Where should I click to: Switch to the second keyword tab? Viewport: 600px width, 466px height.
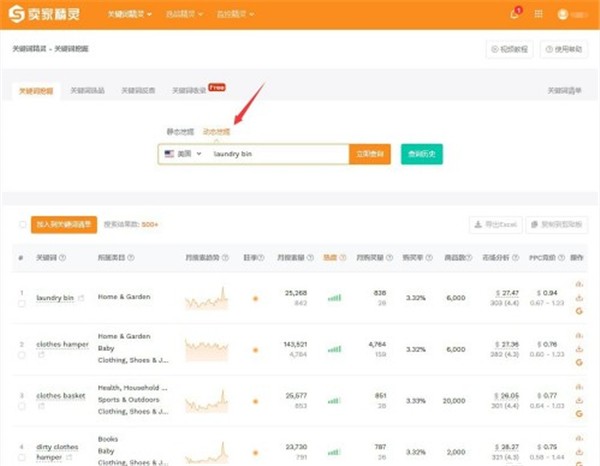[x=88, y=91]
